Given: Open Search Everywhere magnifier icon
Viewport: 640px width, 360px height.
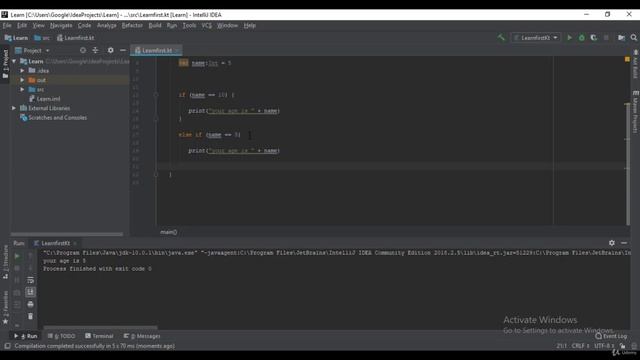Looking at the screenshot, I should (633, 38).
